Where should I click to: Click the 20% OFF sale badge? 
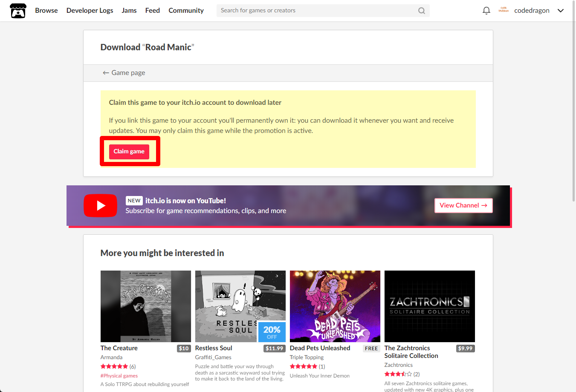coord(272,332)
